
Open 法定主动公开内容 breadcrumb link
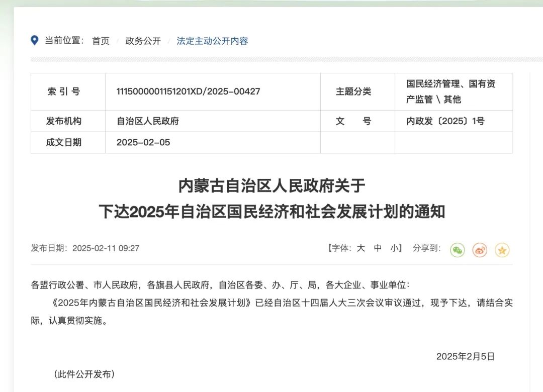pyautogui.click(x=212, y=41)
